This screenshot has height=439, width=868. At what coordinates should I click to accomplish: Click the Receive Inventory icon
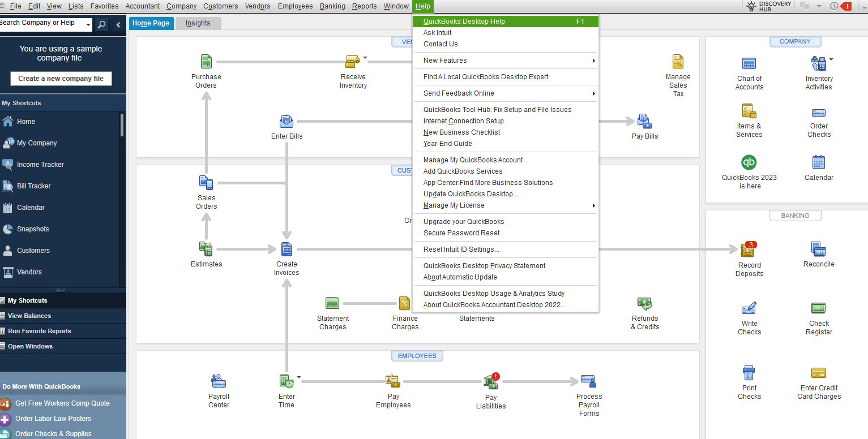(x=353, y=61)
